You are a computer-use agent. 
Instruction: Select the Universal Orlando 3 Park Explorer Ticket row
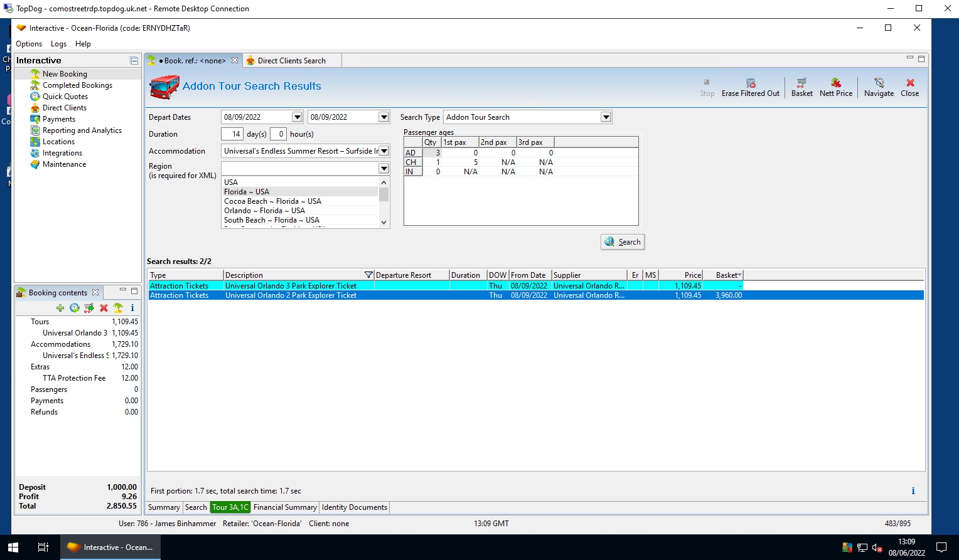click(446, 286)
